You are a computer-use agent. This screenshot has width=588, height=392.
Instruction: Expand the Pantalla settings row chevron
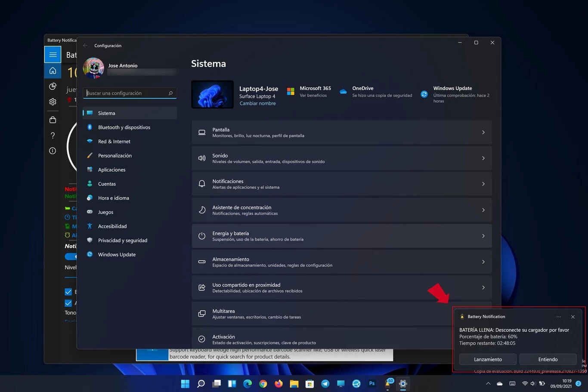(483, 133)
